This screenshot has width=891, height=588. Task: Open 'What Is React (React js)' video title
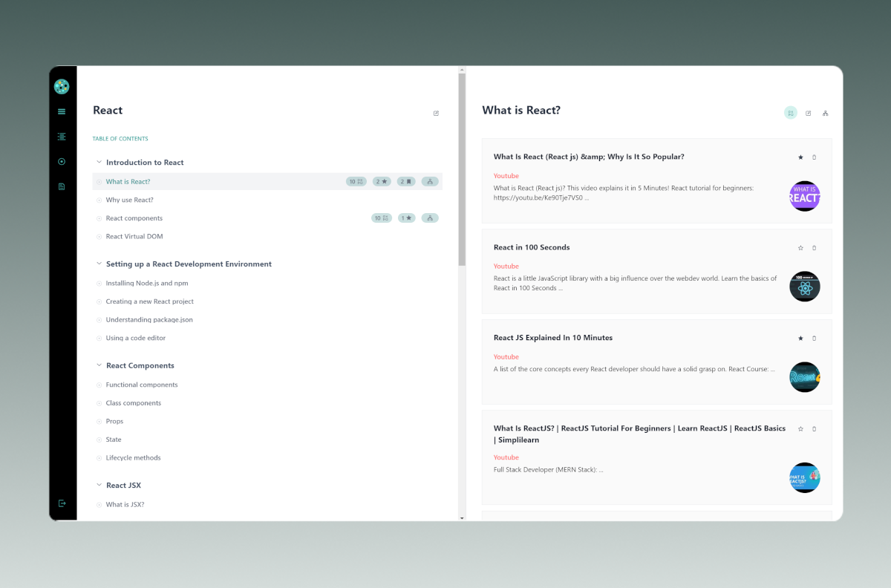coord(589,157)
